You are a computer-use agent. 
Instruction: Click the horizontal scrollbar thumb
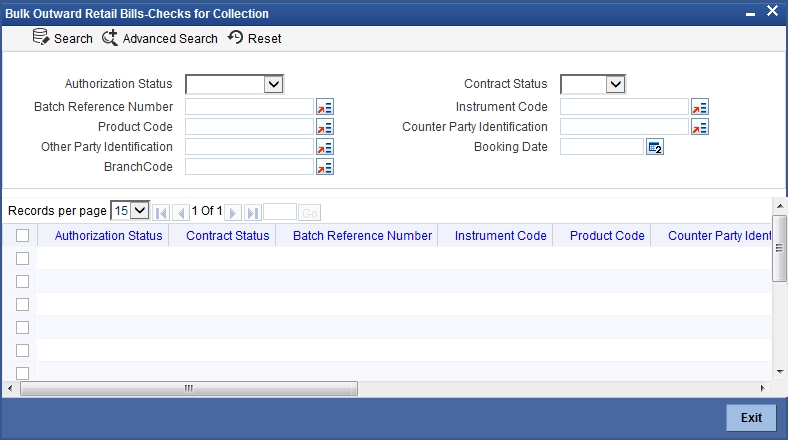(189, 388)
